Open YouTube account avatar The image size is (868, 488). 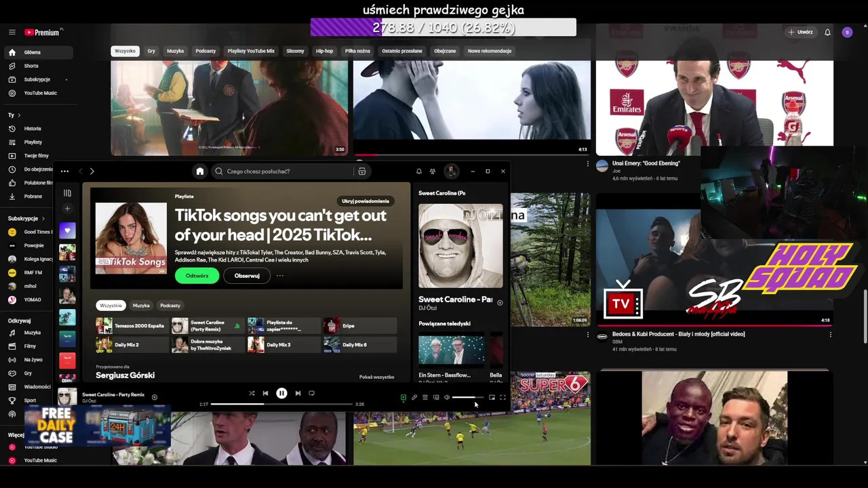coord(847,33)
